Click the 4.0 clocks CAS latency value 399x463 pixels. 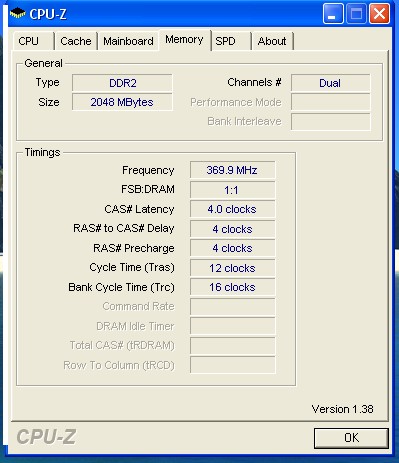point(232,209)
